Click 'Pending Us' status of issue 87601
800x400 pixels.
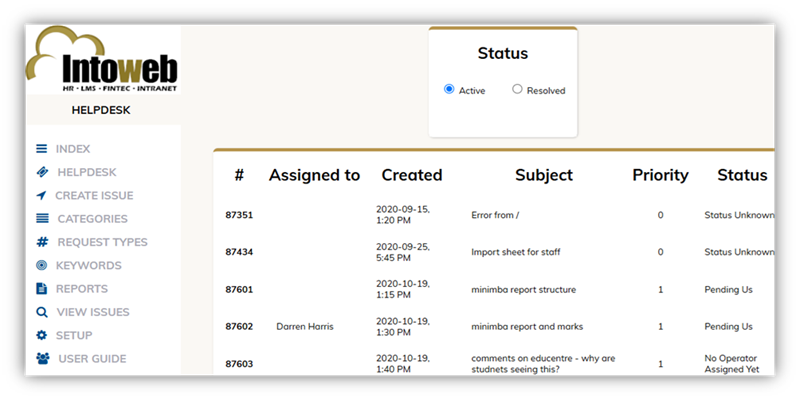point(728,290)
